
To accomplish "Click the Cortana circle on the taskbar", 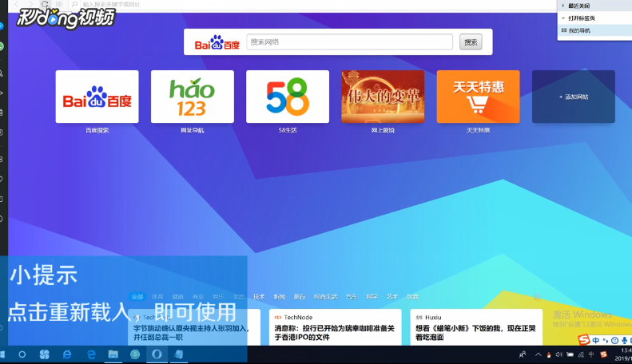I will 22,354.
